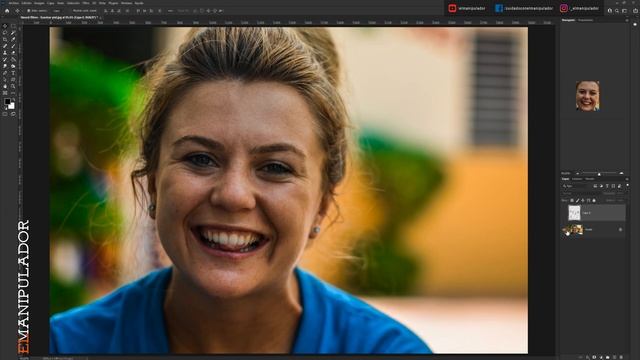Image resolution: width=640 pixels, height=360 pixels.
Task: Switch to the Trazados tab
Action: tap(590, 179)
